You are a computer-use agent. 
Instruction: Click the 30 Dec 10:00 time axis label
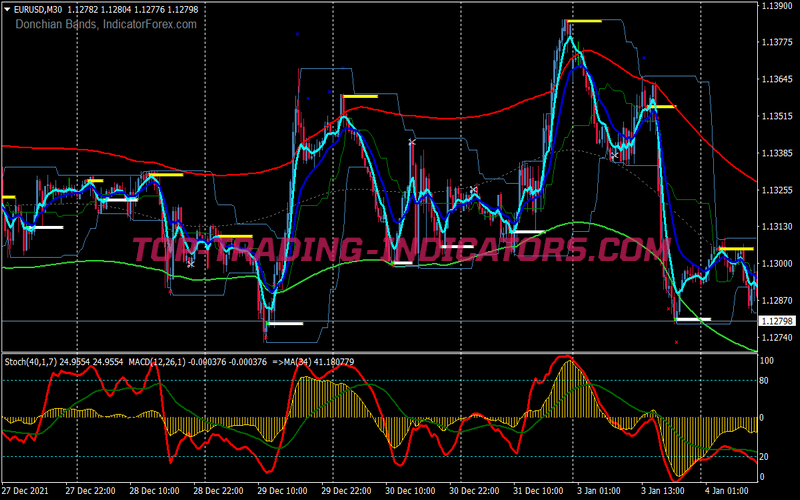[410, 491]
